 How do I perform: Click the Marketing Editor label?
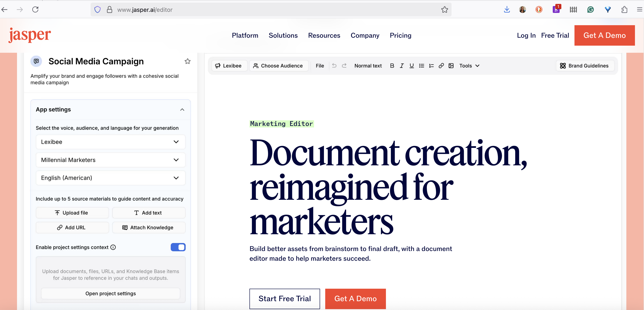(281, 124)
